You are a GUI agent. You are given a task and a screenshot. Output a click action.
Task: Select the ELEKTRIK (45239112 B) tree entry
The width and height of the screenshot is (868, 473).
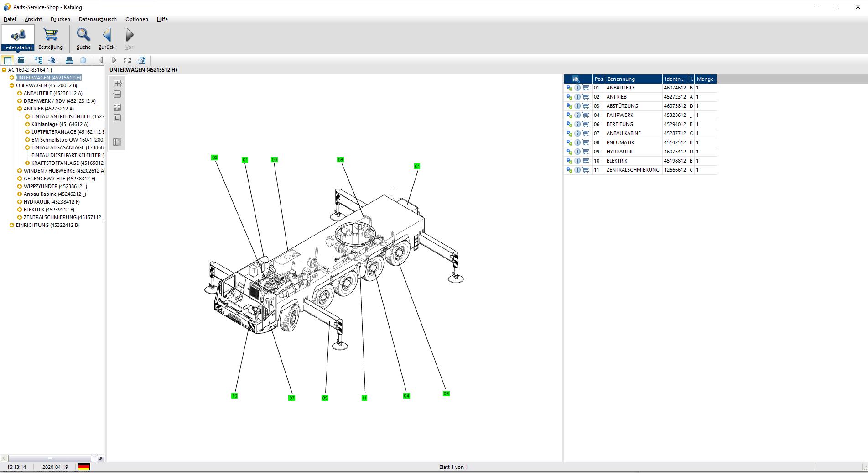[x=49, y=210]
